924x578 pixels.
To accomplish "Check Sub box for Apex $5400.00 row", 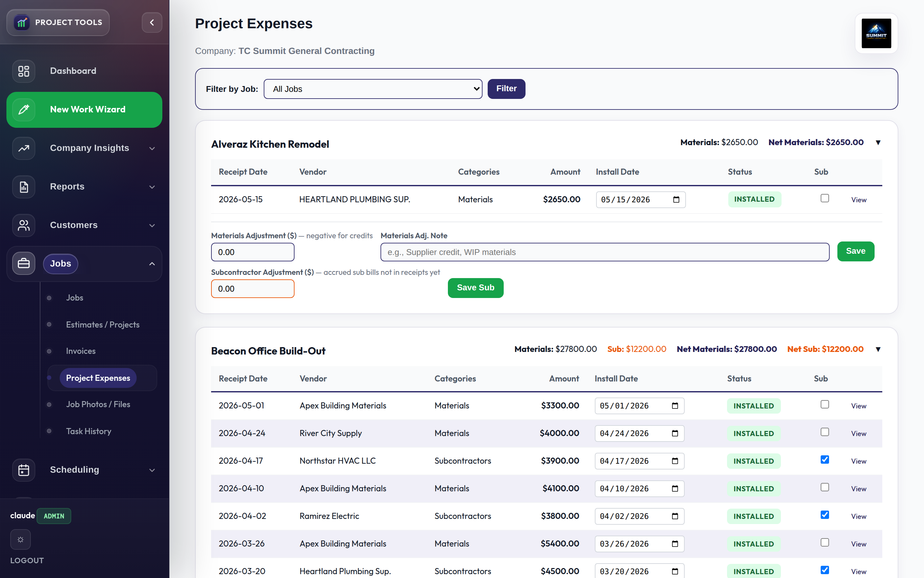I will tap(825, 542).
